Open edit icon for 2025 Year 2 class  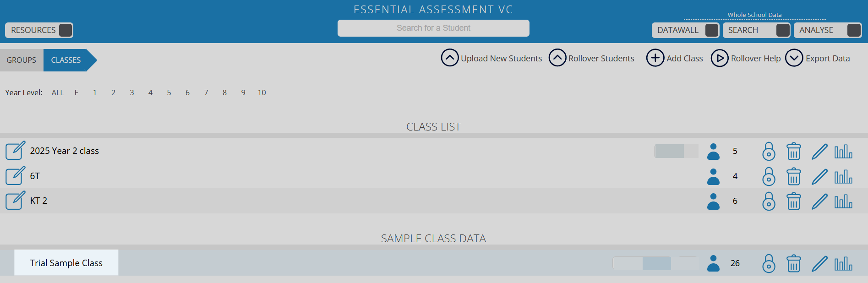[x=15, y=151]
